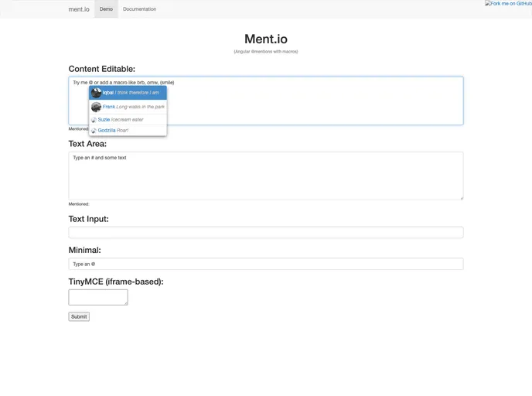Click Suzie's broken avatar icon
Screen dimensions: 532x396
94,120
